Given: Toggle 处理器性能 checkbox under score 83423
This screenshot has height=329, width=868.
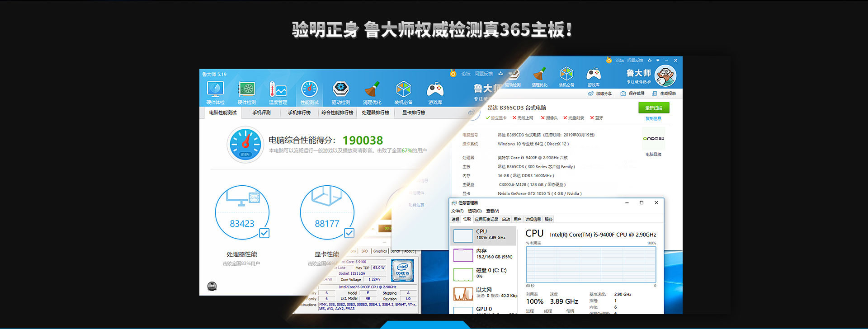Looking at the screenshot, I should (x=264, y=233).
